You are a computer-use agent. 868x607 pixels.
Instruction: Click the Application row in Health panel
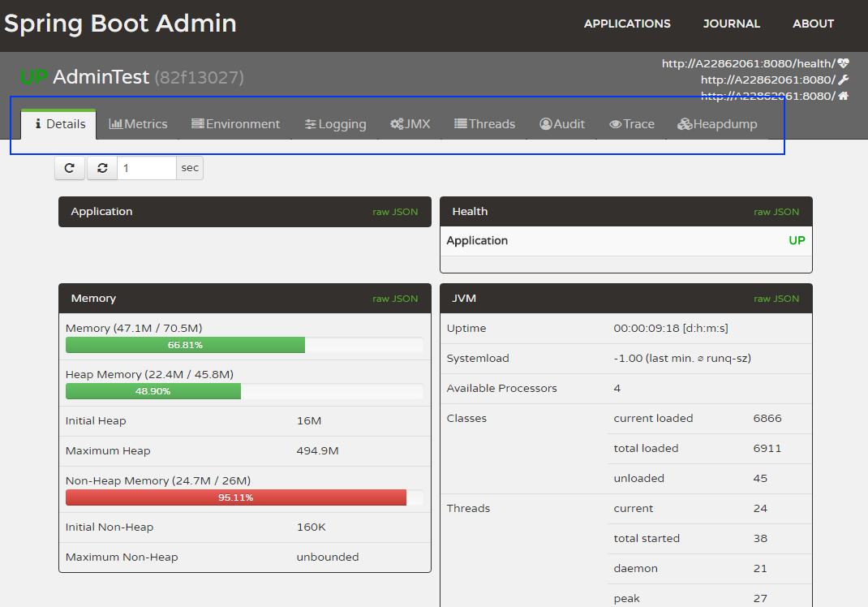point(626,241)
